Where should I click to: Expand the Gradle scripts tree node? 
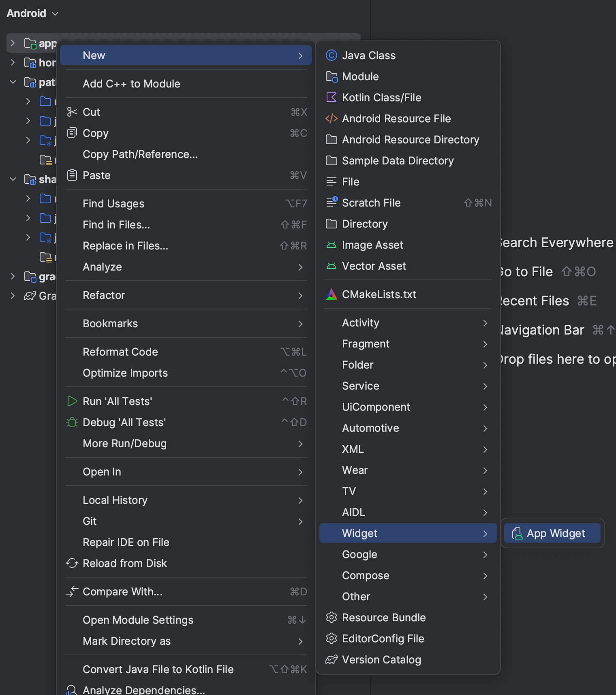click(13, 296)
